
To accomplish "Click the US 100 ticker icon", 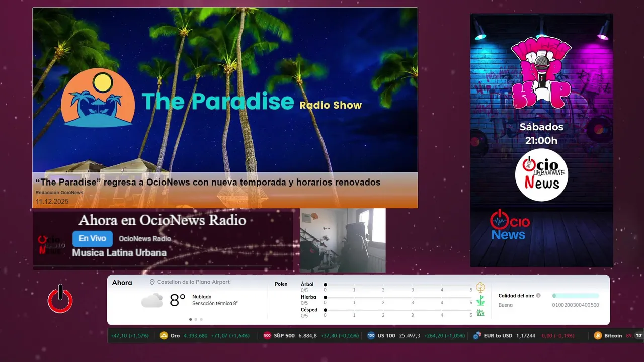I will [x=371, y=336].
